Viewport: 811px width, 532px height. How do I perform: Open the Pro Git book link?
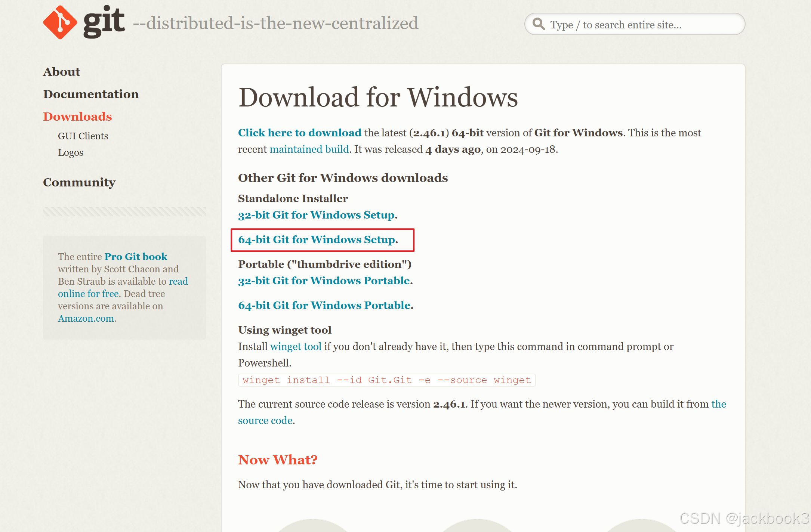(x=136, y=257)
